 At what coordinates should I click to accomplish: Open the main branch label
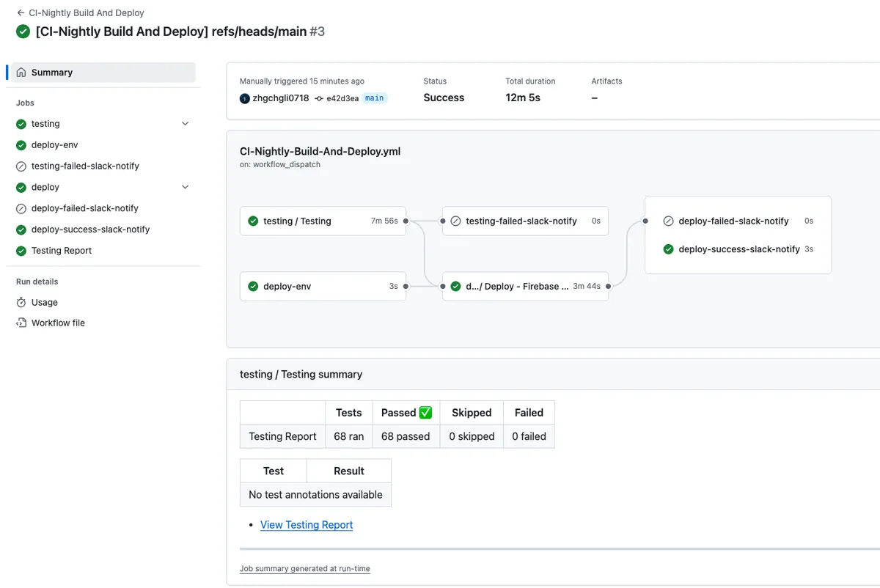tap(374, 98)
